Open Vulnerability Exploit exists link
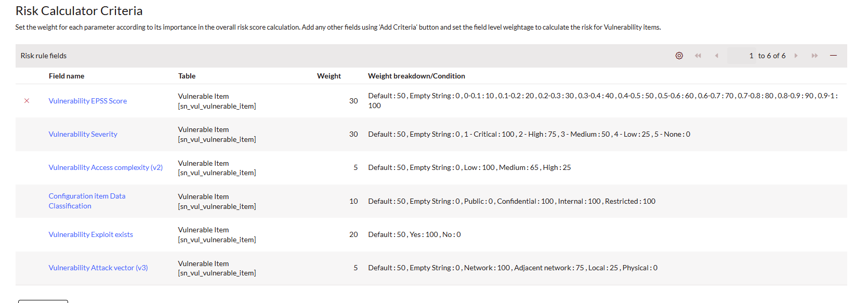868x303 pixels. (91, 234)
